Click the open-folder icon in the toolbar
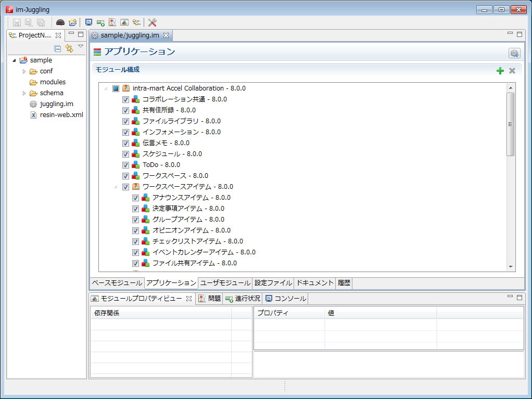Screen dimensions: 532x399 [x=72, y=22]
